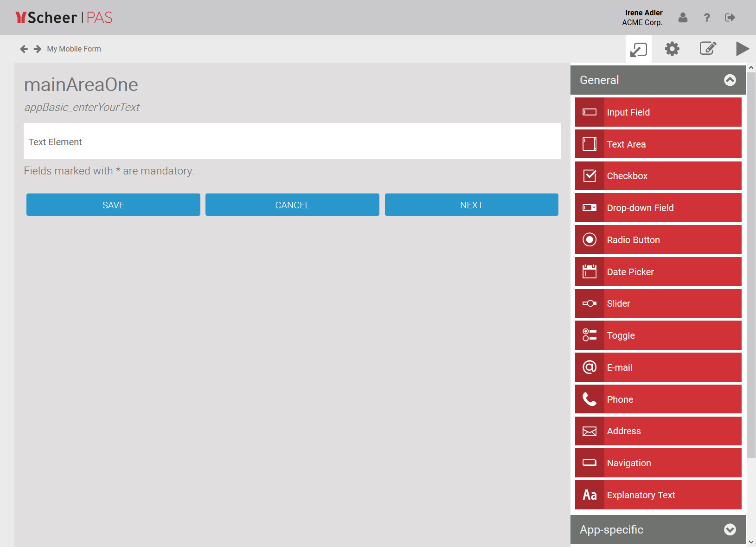This screenshot has height=547, width=756.
Task: Select the Slider form element
Action: point(658,303)
